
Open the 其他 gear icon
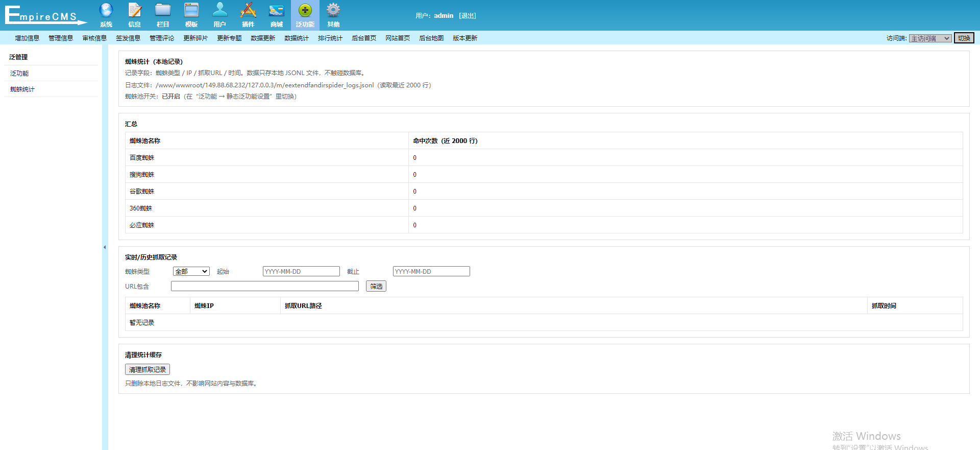333,10
